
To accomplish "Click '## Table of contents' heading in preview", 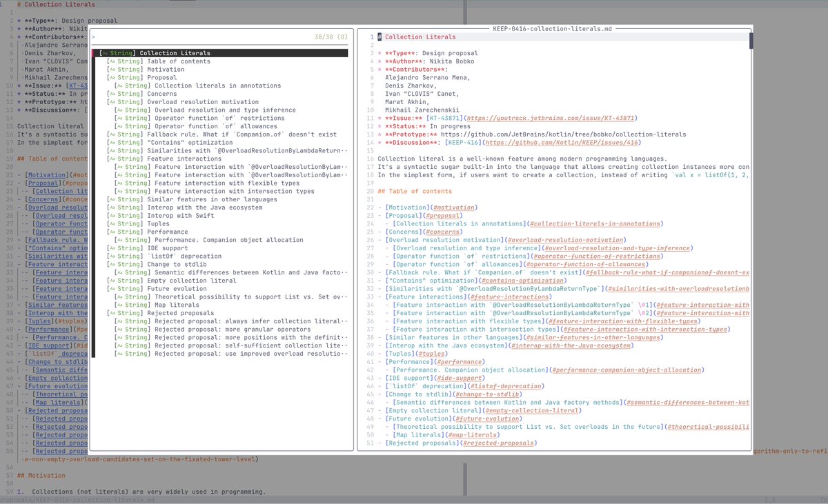I will coord(415,191).
